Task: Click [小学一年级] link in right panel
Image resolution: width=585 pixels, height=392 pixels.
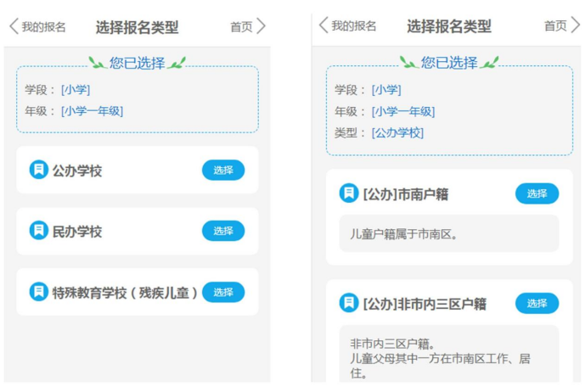Action: (403, 111)
